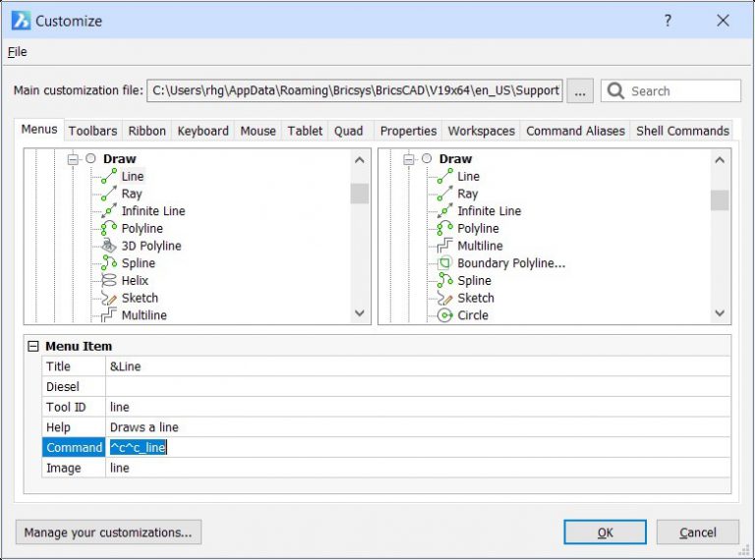Click left tree scroll up arrow
The image size is (755, 560).
[359, 160]
